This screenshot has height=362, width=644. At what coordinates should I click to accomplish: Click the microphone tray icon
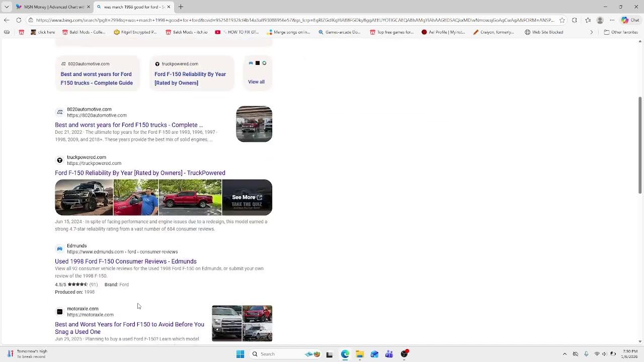(x=586, y=354)
